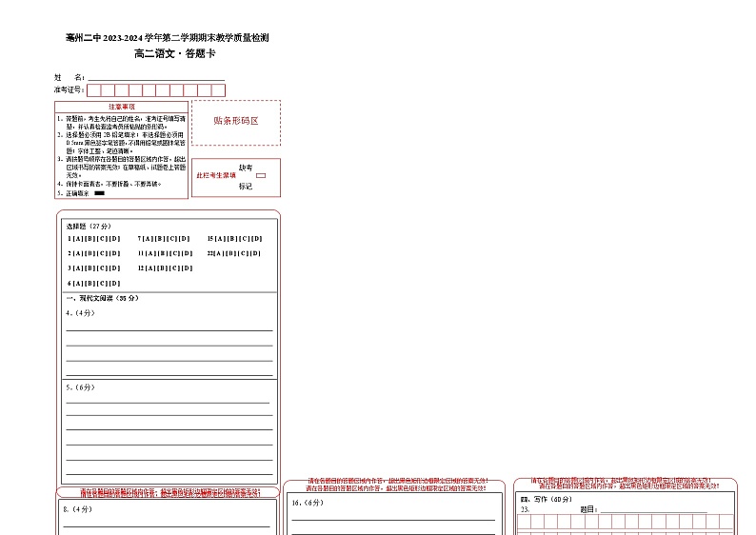Click the 选择题（27分）heading
Viewport: 756px width, 535px height.
(x=89, y=226)
